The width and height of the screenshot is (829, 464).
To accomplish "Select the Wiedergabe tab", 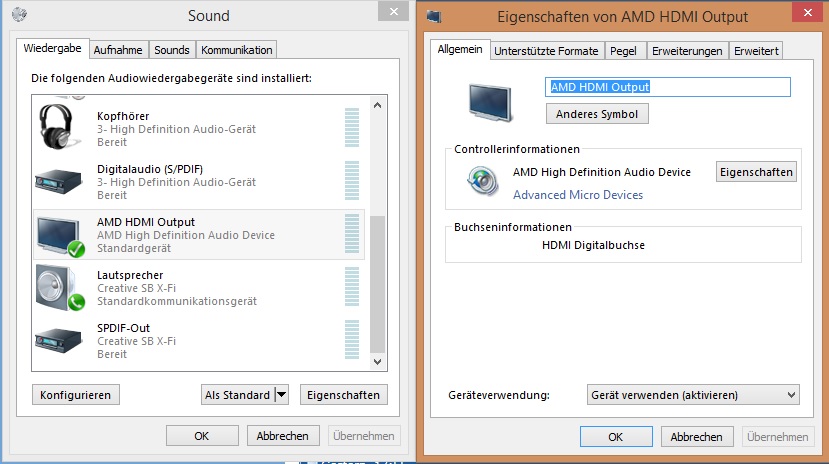I will coord(52,48).
